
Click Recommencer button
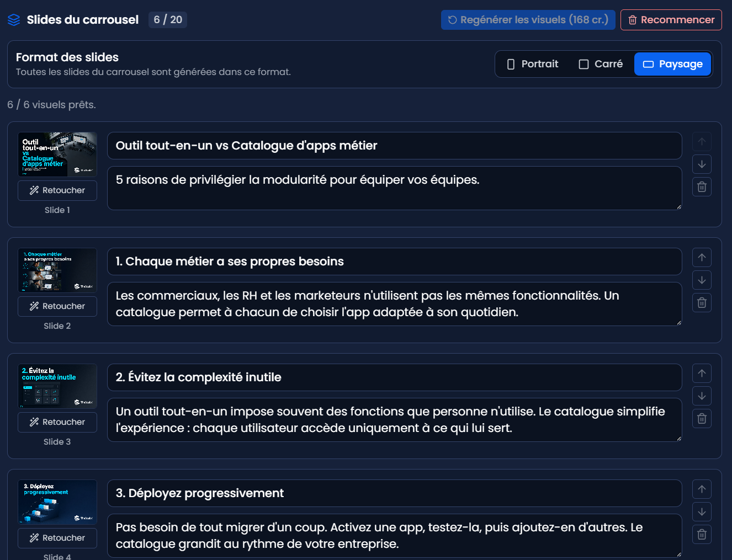(x=671, y=20)
